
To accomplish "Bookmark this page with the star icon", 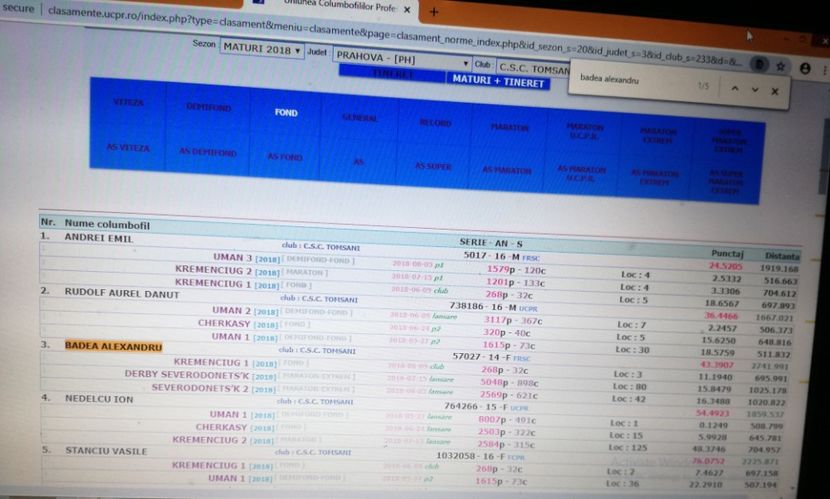I will coord(780,65).
